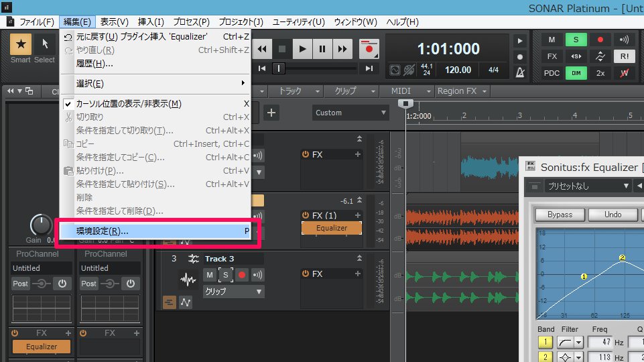Click the Gain knob in inspector
The width and height of the screenshot is (644, 362).
(41, 225)
